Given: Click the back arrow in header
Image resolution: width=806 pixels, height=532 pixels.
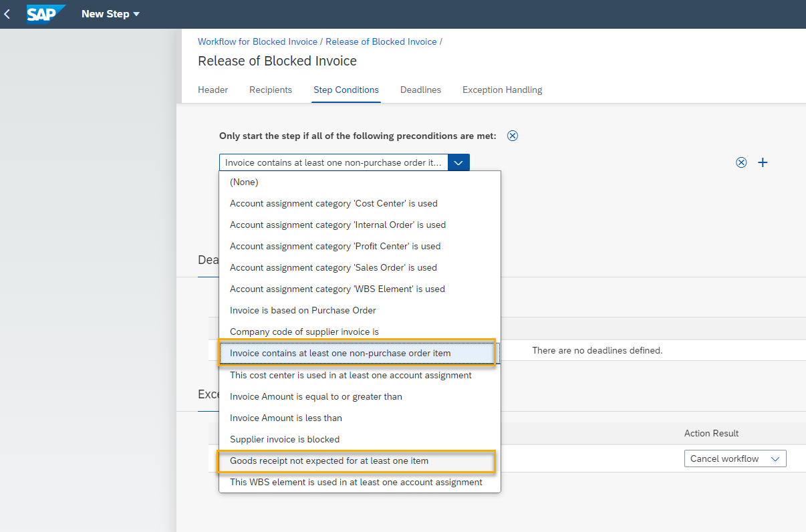Looking at the screenshot, I should click(x=7, y=14).
